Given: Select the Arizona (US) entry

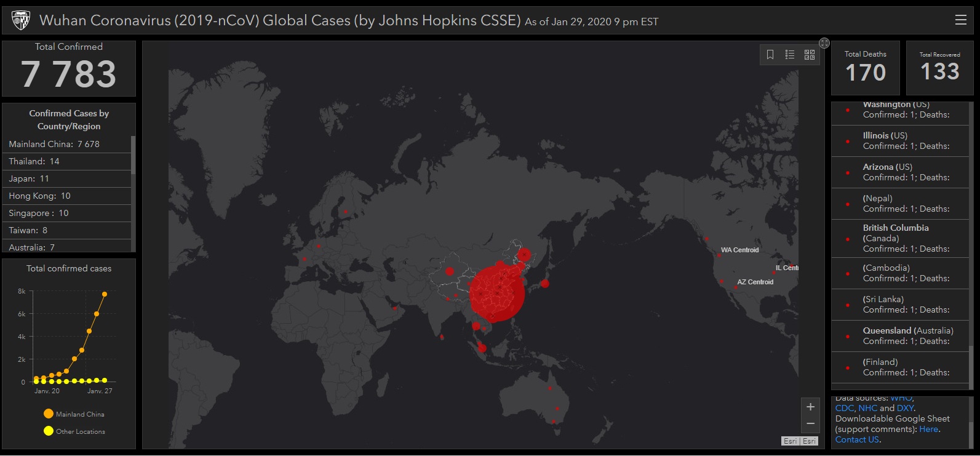Looking at the screenshot, I should (900, 172).
